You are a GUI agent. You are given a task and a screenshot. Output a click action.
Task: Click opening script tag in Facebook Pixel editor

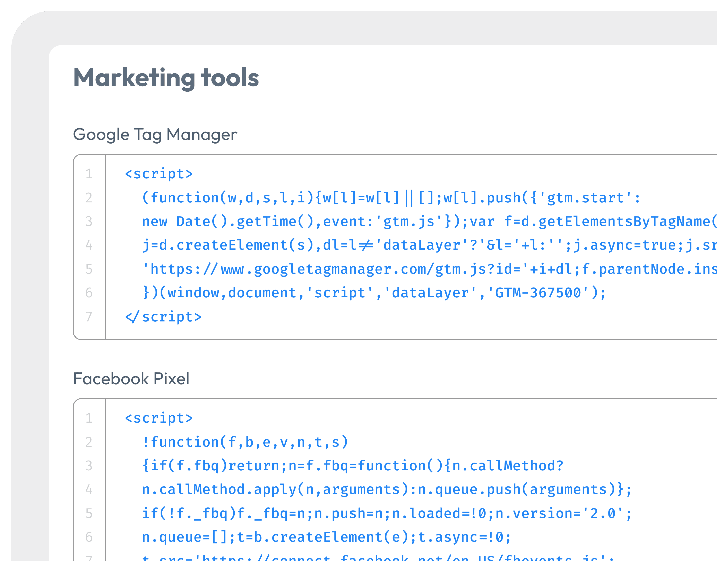coord(159,418)
